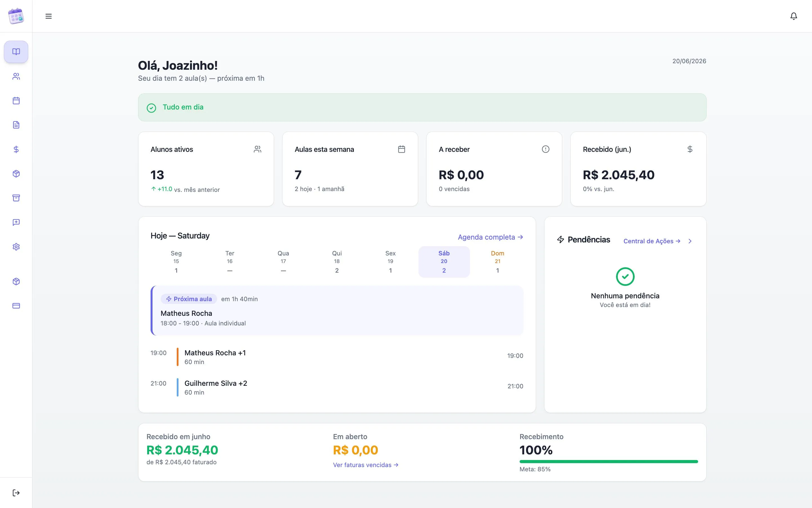Click the Olá, Joazinho! heading

[178, 65]
